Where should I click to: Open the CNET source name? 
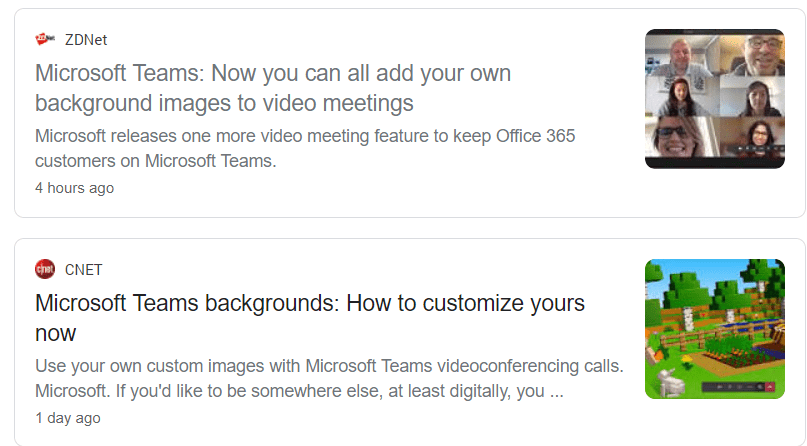coord(83,270)
